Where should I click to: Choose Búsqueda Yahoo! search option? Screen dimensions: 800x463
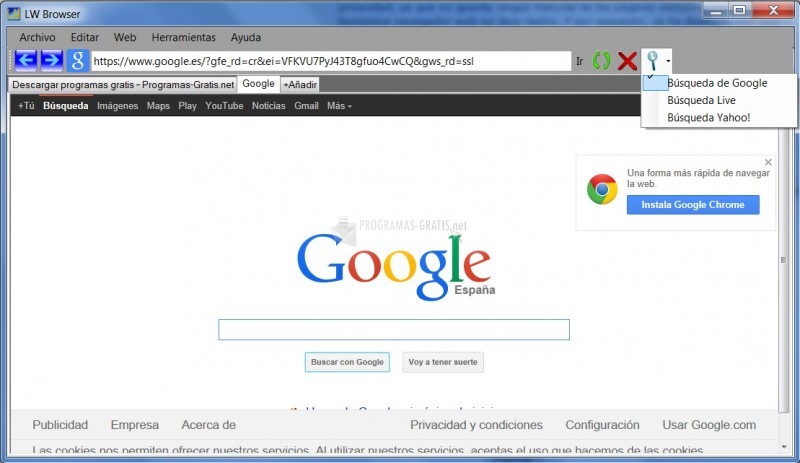(719, 117)
